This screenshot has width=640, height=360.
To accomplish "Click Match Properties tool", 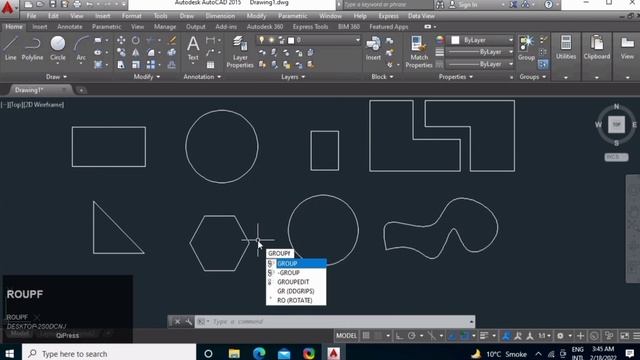I will [x=419, y=51].
